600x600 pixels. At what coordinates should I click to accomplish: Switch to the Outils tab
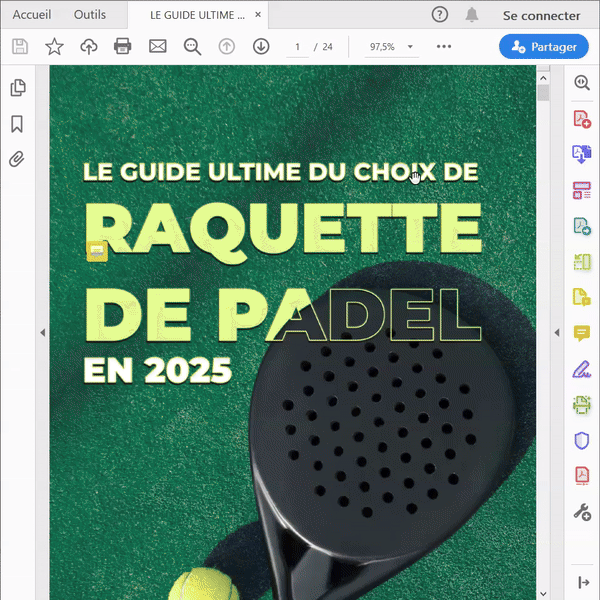(90, 15)
